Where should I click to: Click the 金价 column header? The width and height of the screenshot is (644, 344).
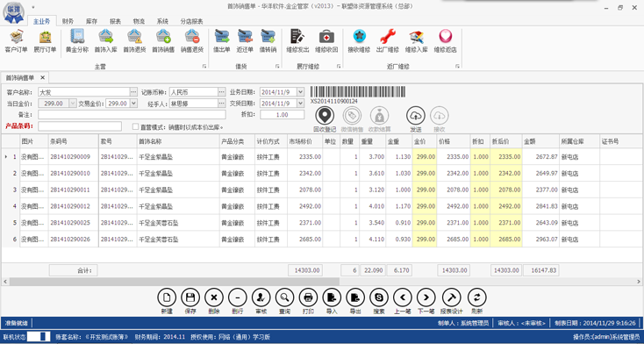[x=425, y=141]
